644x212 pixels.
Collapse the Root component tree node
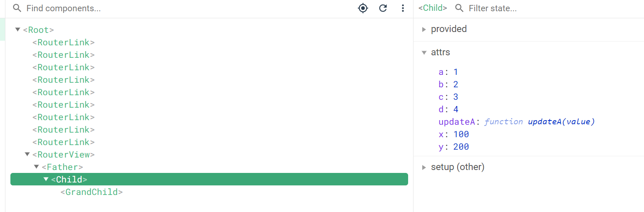17,30
